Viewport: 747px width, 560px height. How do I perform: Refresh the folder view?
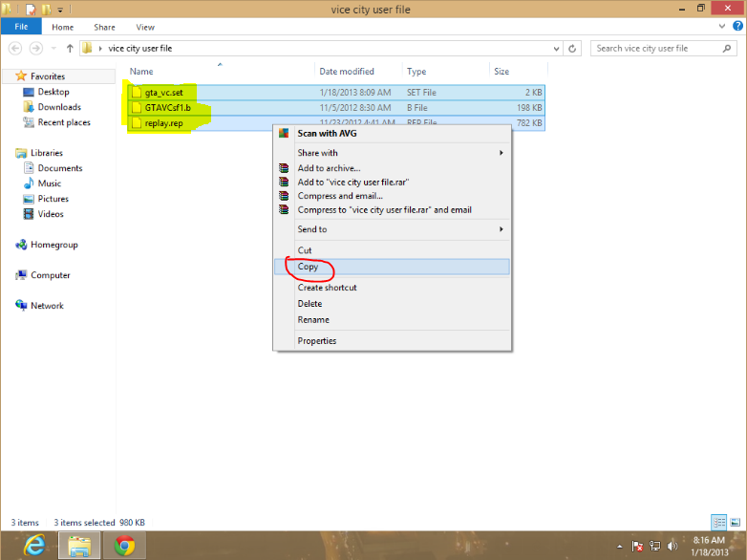pos(572,48)
